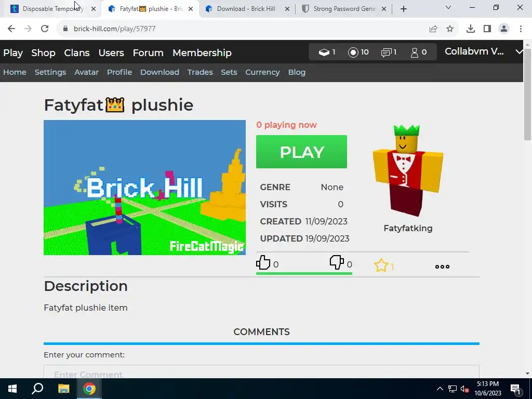Click the COMMENTS tab heading
This screenshot has width=532, height=399.
pyautogui.click(x=261, y=332)
